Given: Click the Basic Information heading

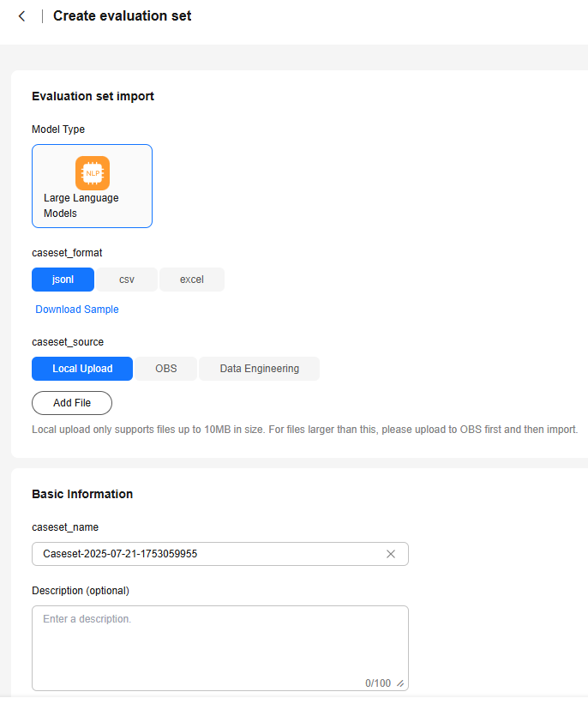Looking at the screenshot, I should [82, 494].
